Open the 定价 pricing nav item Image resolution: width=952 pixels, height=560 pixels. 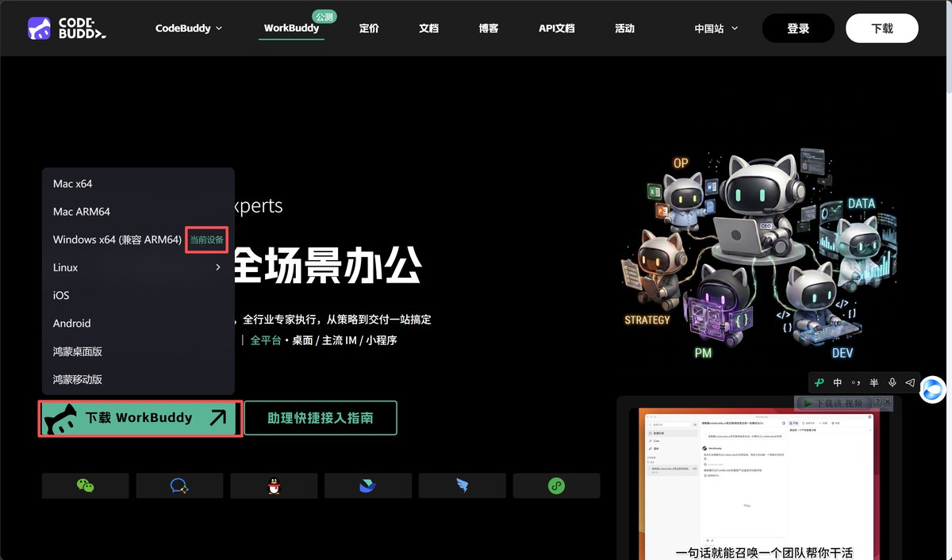(x=369, y=28)
